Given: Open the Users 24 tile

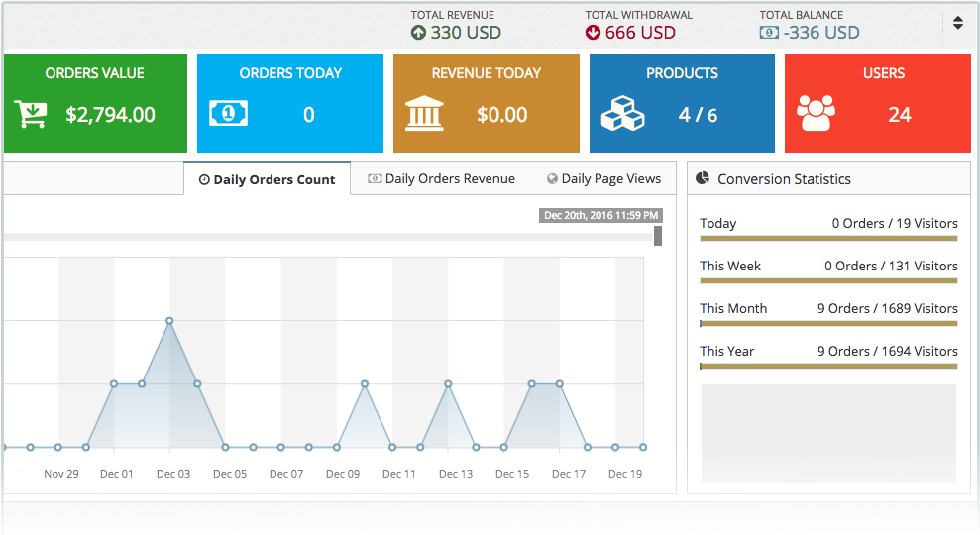Looking at the screenshot, I should click(x=878, y=102).
